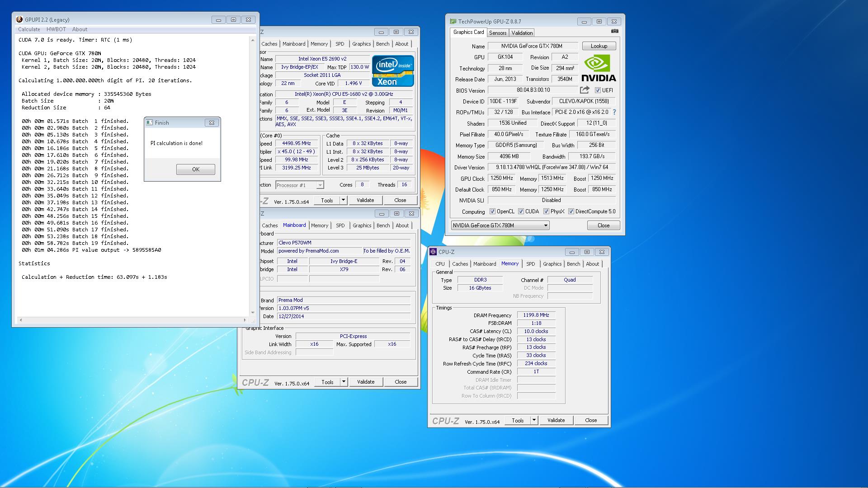
Task: Click GPUPI horizontal scrollbar right arrow
Action: click(245, 320)
